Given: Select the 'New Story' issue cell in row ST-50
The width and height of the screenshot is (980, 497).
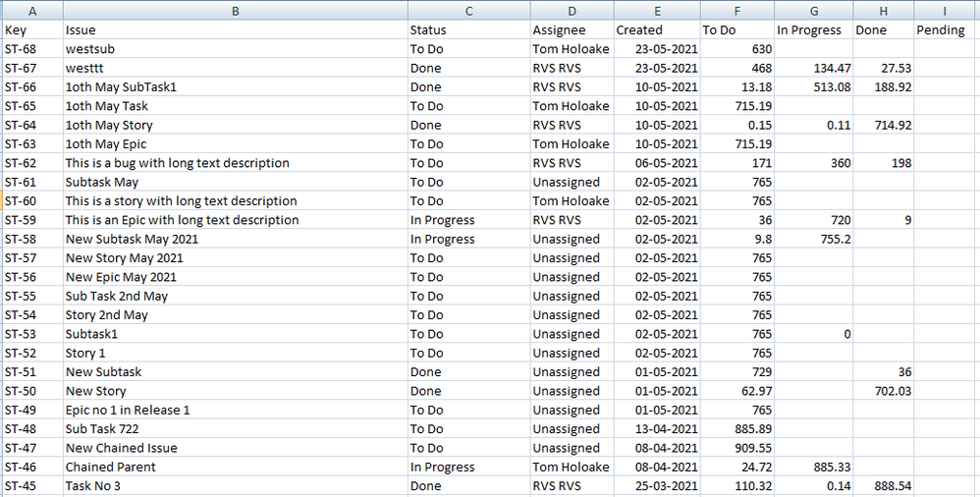Looking at the screenshot, I should click(235, 391).
